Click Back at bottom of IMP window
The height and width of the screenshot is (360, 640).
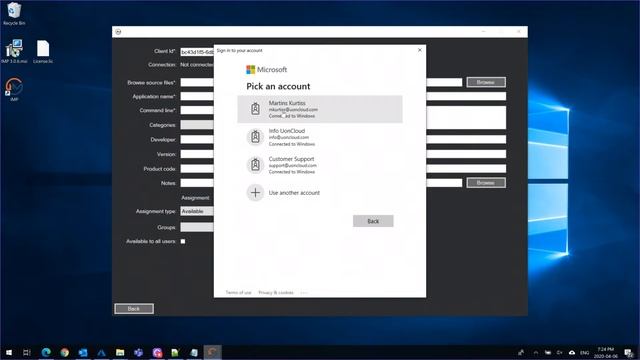(x=134, y=309)
